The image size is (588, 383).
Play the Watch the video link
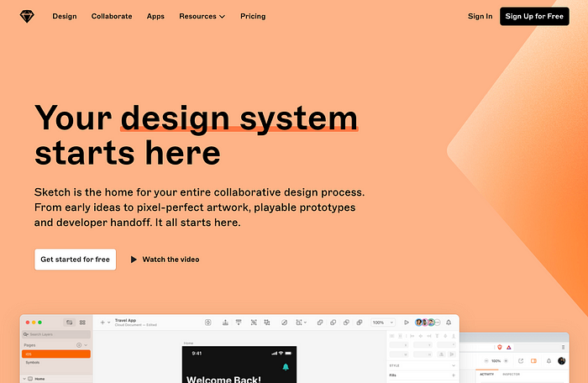[x=165, y=260]
